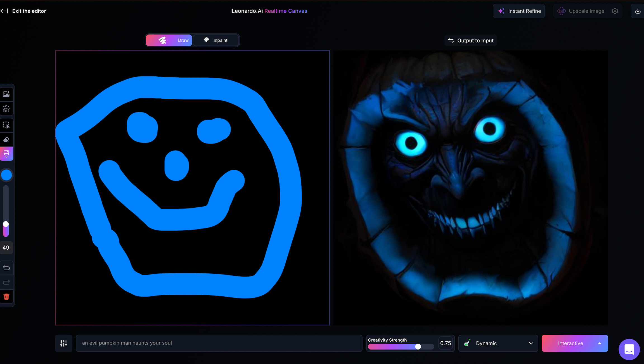Click the red trash clear icon
Viewport: 644px width, 364px height.
point(6,297)
